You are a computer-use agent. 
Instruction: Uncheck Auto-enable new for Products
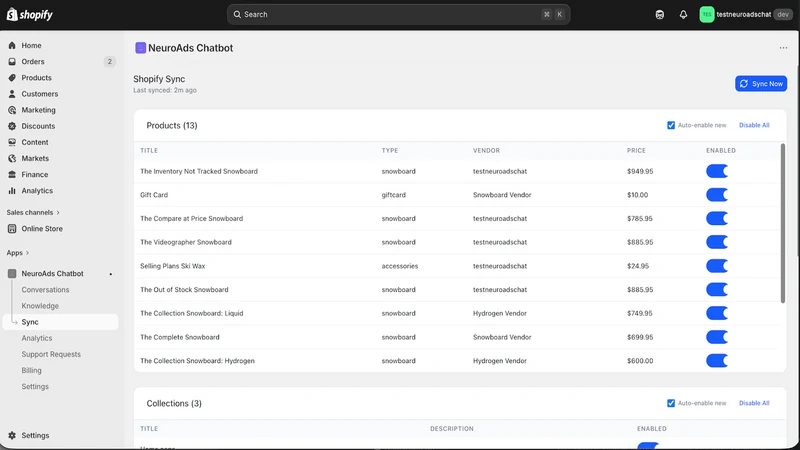671,126
